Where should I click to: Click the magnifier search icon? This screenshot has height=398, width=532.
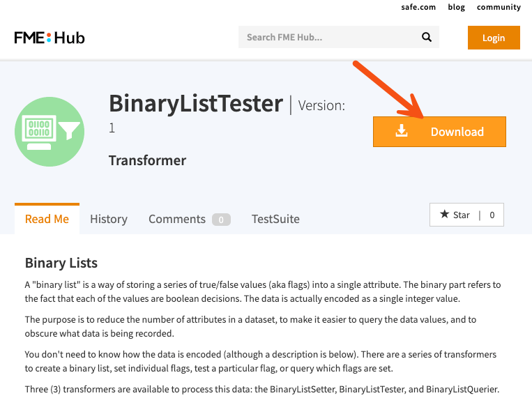pos(426,37)
